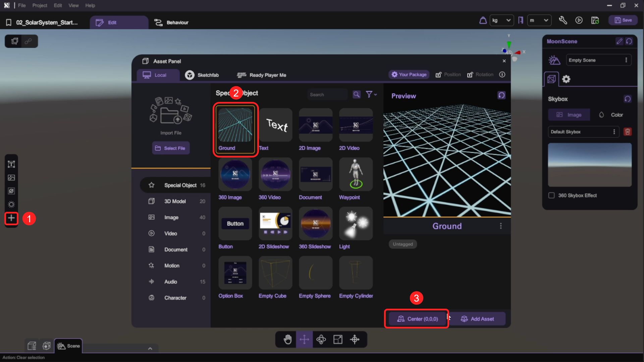The width and height of the screenshot is (644, 362).
Task: Reset the preview with refresh icon
Action: pos(501,95)
